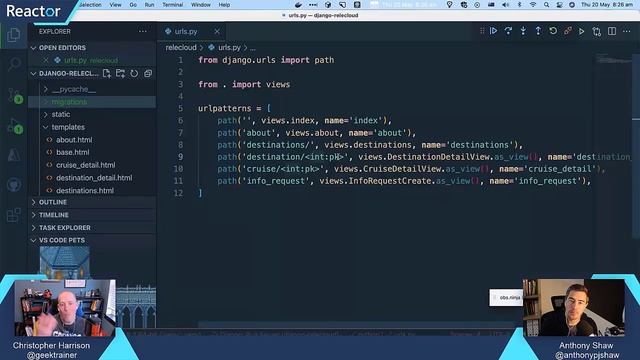Click the debug Continue button
This screenshot has width=640, height=360.
[493, 31]
